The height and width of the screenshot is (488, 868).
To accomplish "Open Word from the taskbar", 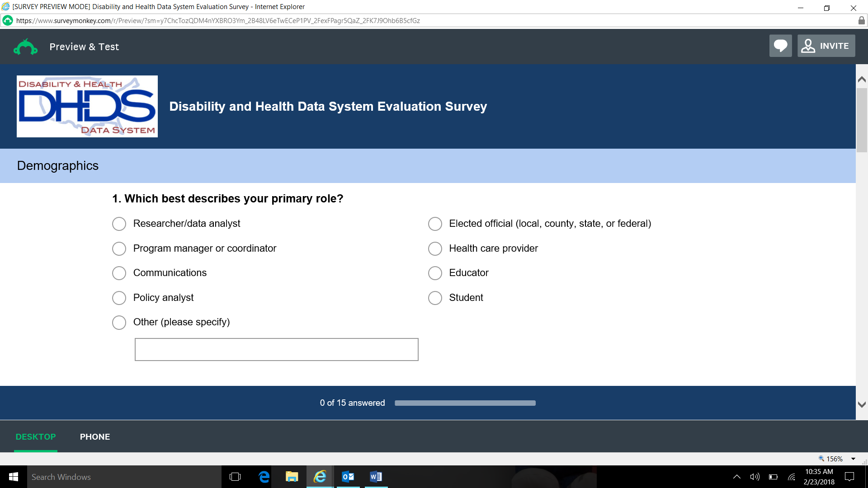I will coord(376,477).
